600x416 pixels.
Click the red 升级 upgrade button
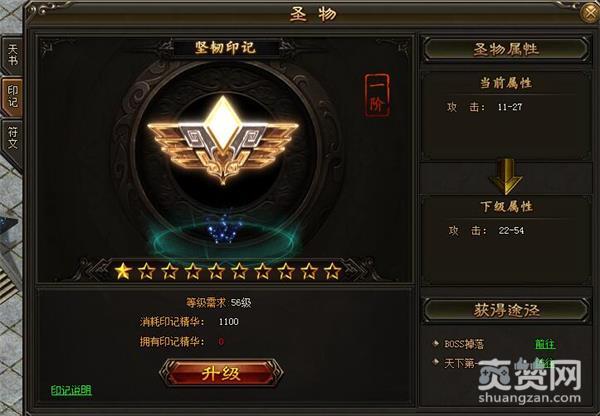coord(221,372)
